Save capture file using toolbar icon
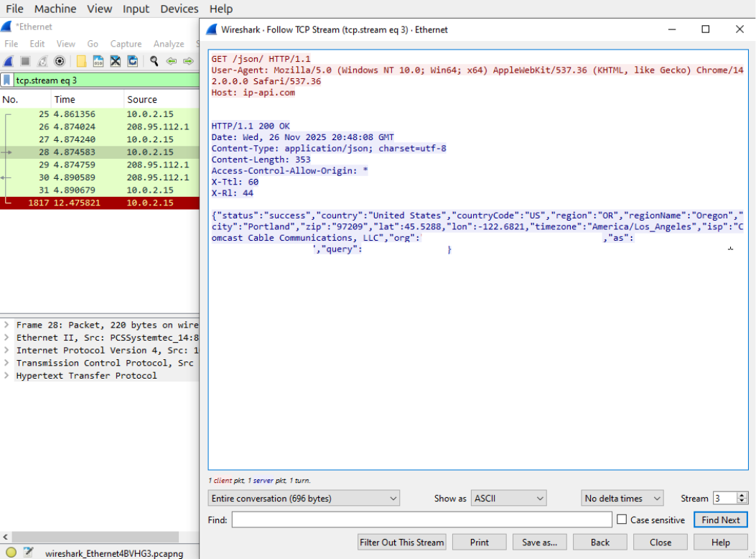The image size is (756, 559). pos(98,61)
